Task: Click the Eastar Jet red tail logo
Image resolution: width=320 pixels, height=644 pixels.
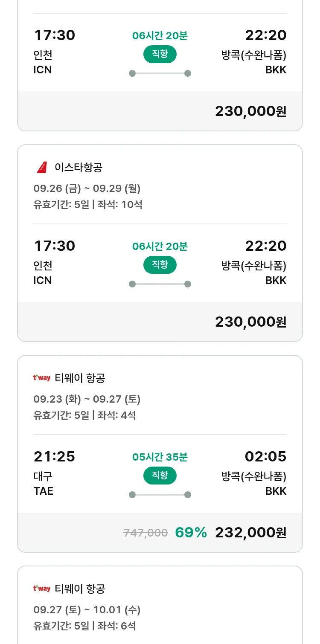Action: pyautogui.click(x=42, y=168)
